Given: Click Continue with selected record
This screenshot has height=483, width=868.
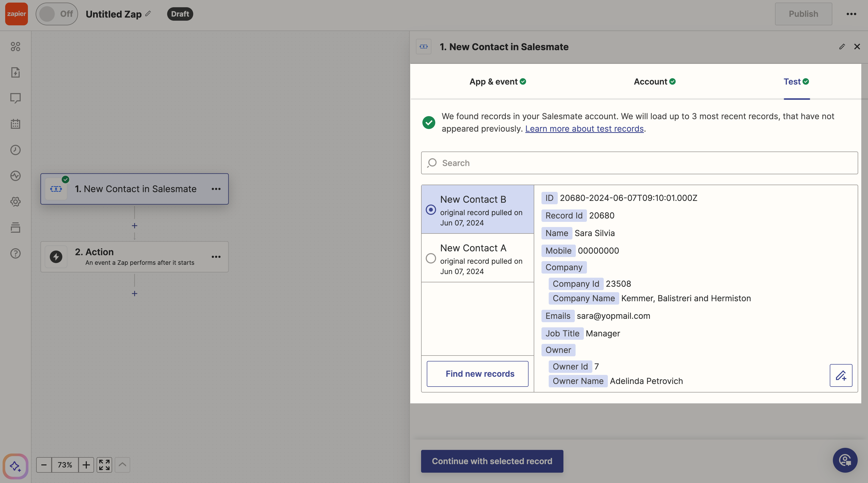Looking at the screenshot, I should [x=492, y=461].
